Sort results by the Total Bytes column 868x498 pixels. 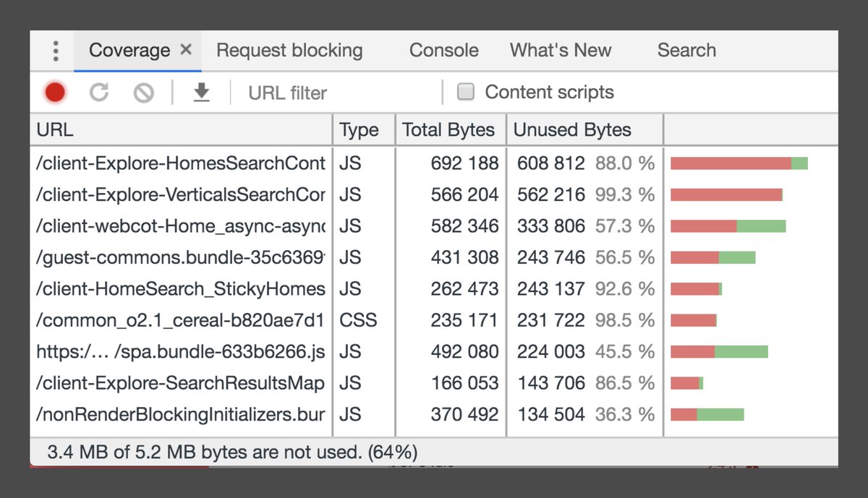point(449,129)
